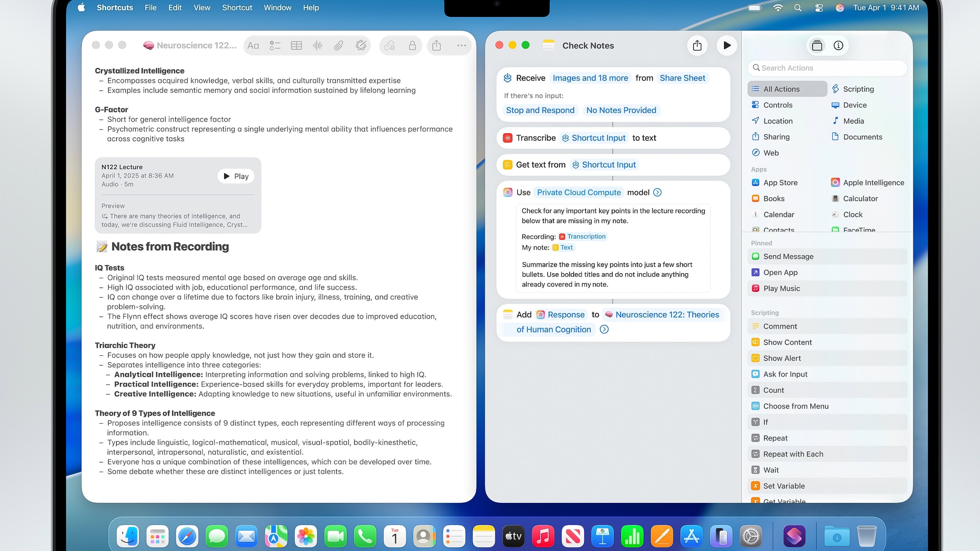Open Spotlight search in menu bar
The width and height of the screenshot is (980, 551).
click(x=798, y=8)
